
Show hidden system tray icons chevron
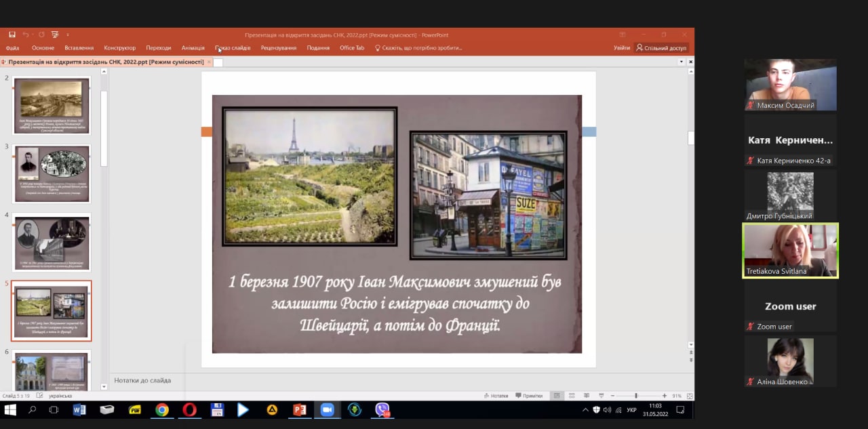pyautogui.click(x=585, y=410)
